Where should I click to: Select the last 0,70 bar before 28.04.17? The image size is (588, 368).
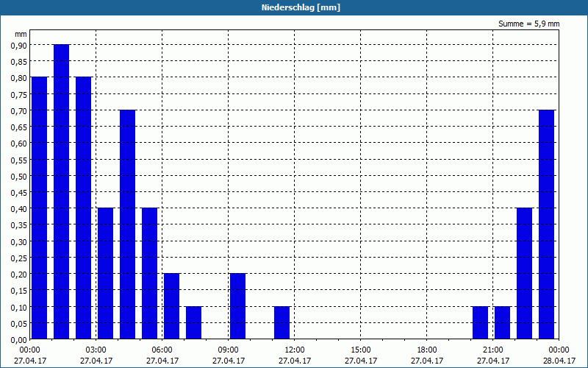pos(547,224)
